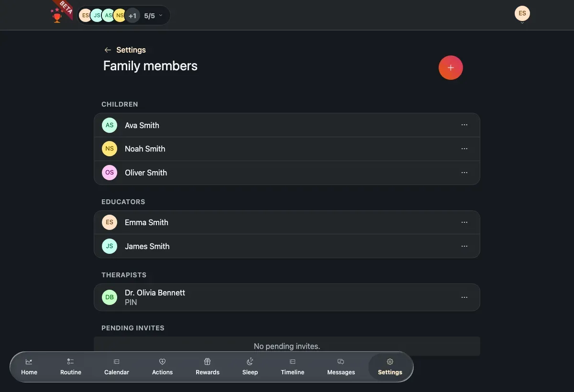This screenshot has height=392, width=574.
Task: Click the 'No pending invites.' message
Action: tap(287, 346)
